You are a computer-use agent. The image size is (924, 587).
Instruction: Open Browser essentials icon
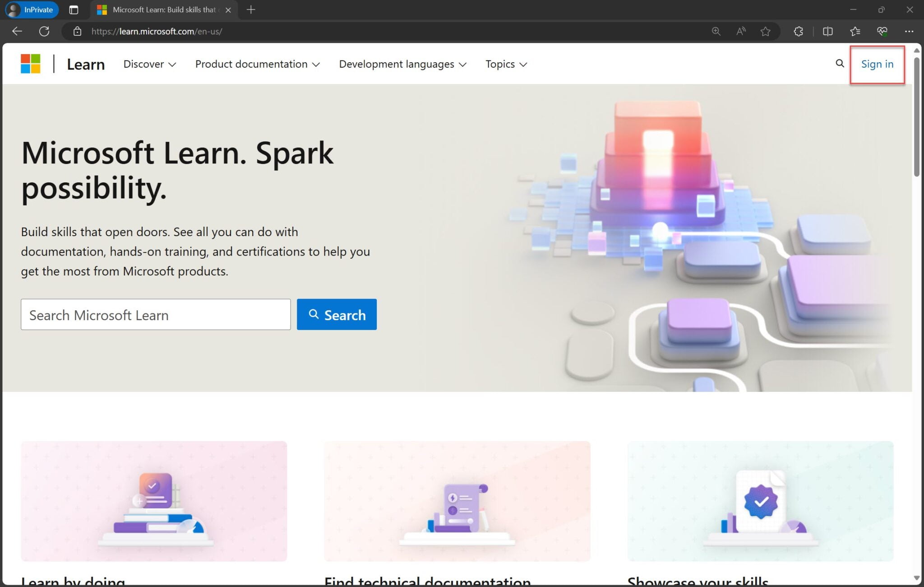pyautogui.click(x=882, y=31)
